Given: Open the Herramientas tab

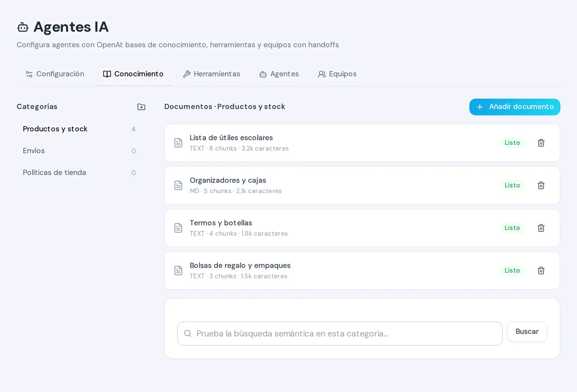Looking at the screenshot, I should pos(211,74).
